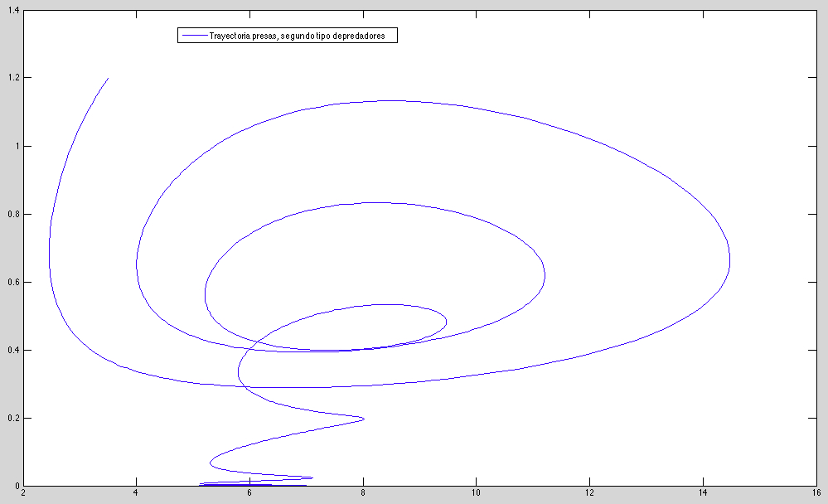Click the x-axis tick label 8
Viewport: 828px width, 504px height.
coord(363,495)
